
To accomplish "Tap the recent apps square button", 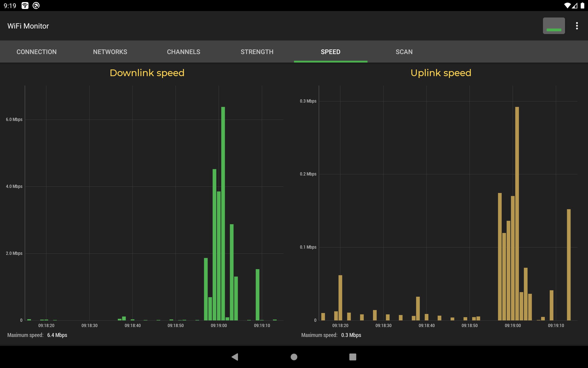I will click(x=353, y=357).
